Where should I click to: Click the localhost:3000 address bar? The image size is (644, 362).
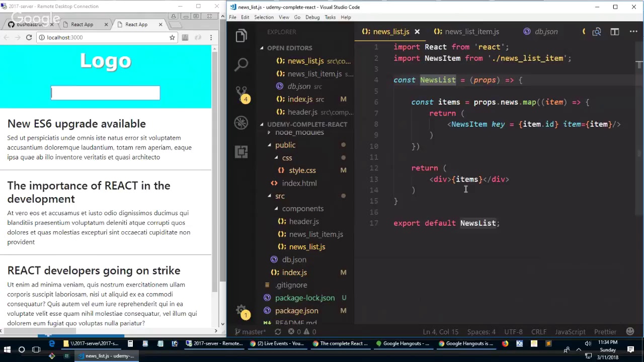(106, 37)
